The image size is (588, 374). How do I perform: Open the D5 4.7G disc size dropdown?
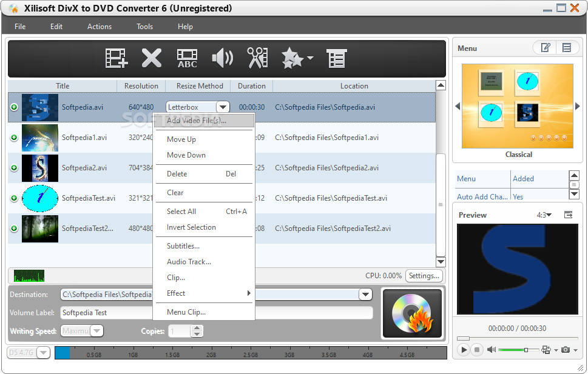click(44, 353)
